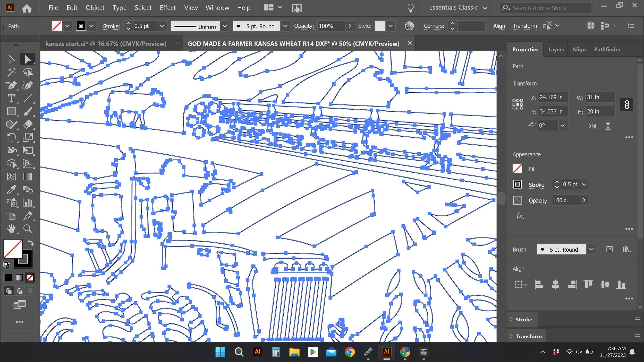
Task: Flip selection along vertical axis
Action: [608, 126]
